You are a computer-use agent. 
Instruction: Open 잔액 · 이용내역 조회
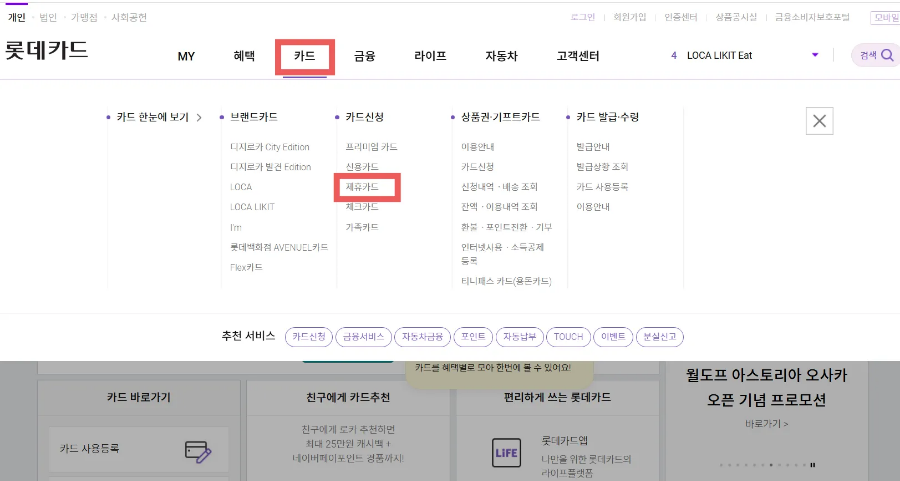coord(499,207)
